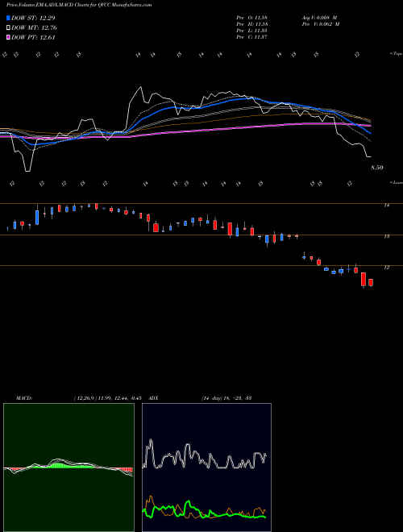Click the "<Tops" marker label
The image size is (403, 532).
(396, 54)
